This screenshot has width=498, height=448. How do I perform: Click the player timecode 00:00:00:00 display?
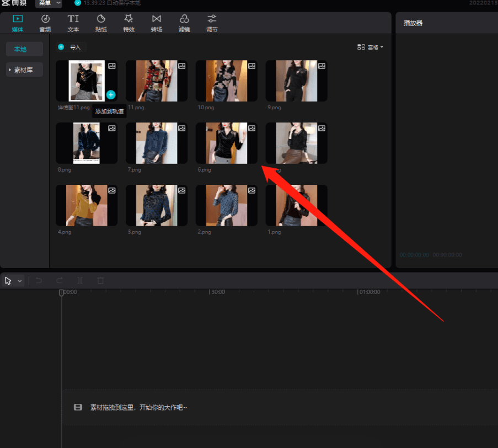(x=414, y=255)
